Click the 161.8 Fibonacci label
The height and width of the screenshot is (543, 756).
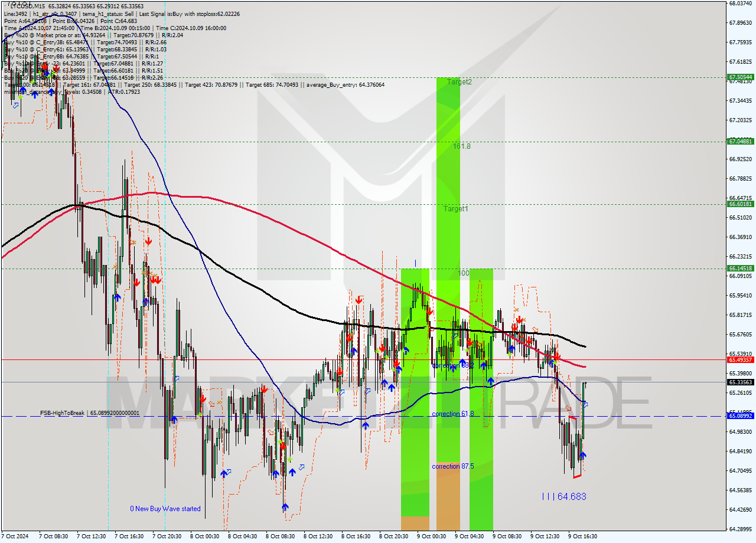pos(462,146)
